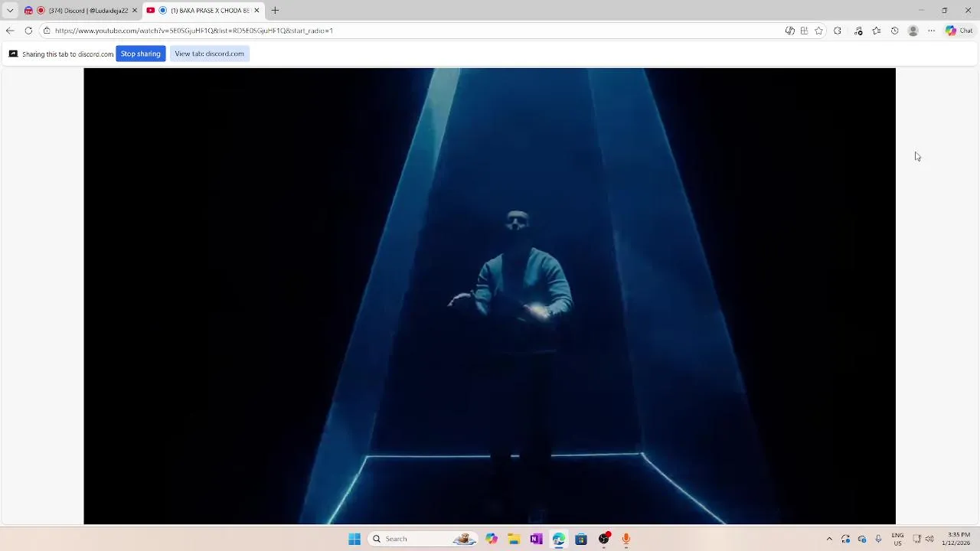Restore down the browser window
The image size is (980, 551).
945,11
